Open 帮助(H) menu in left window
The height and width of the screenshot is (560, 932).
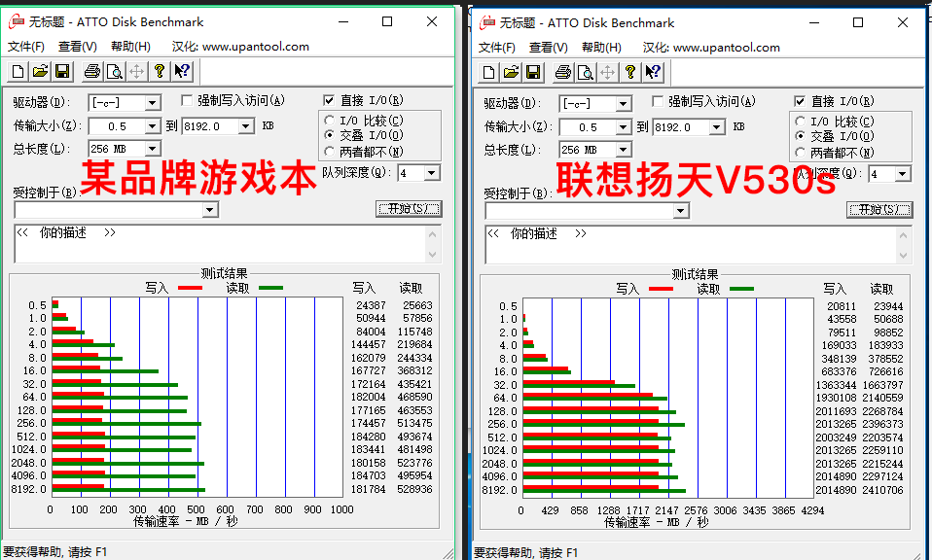click(130, 47)
